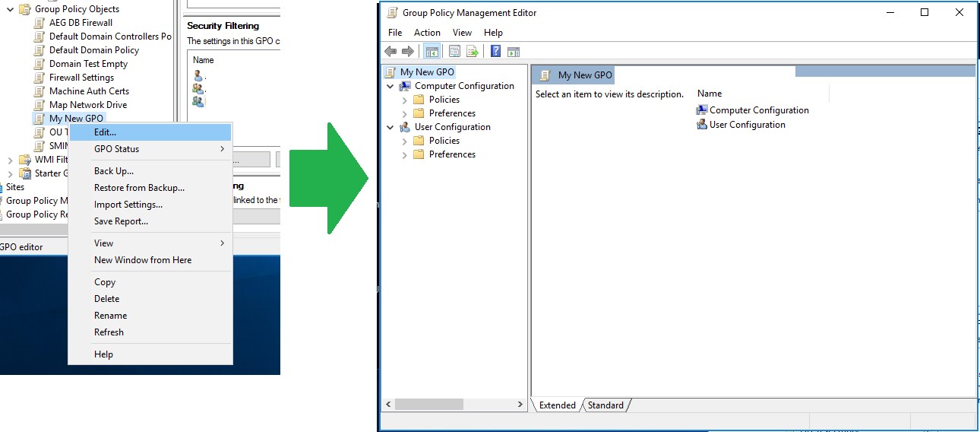Screen dimensions: 980x432
Task: Click the Forward arrow in editor toolbar
Action: click(408, 51)
